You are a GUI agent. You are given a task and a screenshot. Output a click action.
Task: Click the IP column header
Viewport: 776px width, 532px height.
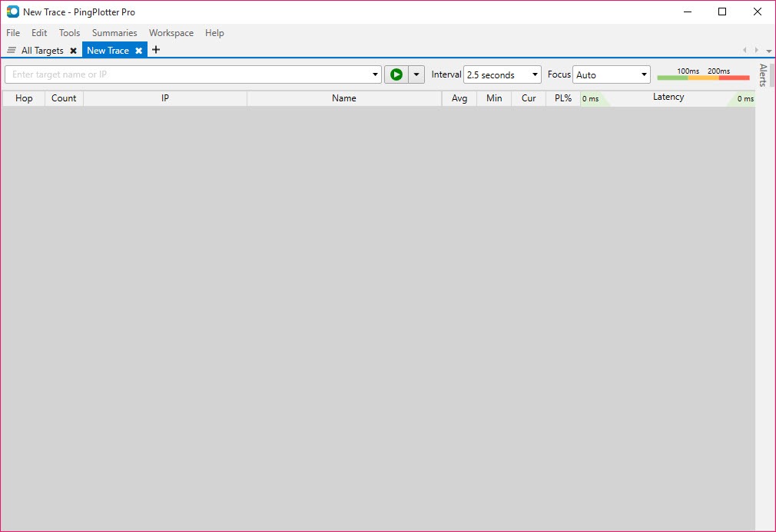click(165, 98)
